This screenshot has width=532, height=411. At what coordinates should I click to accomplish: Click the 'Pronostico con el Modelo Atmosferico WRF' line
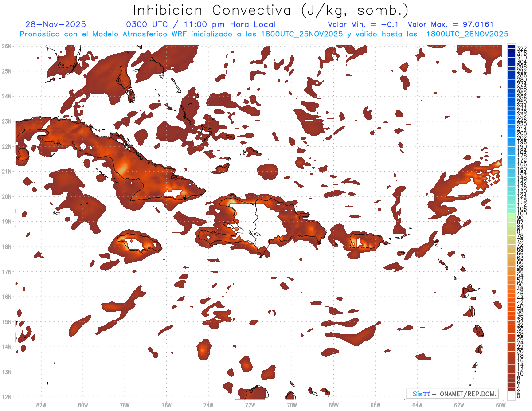pos(263,34)
